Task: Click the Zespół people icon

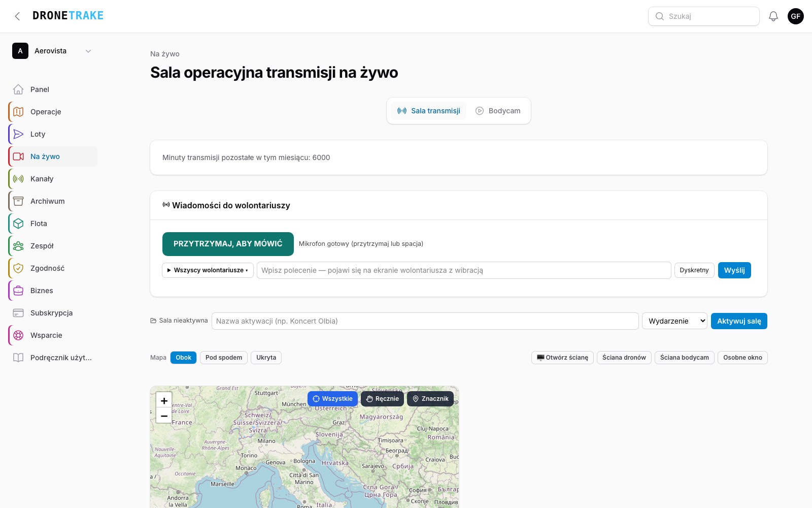Action: point(18,246)
